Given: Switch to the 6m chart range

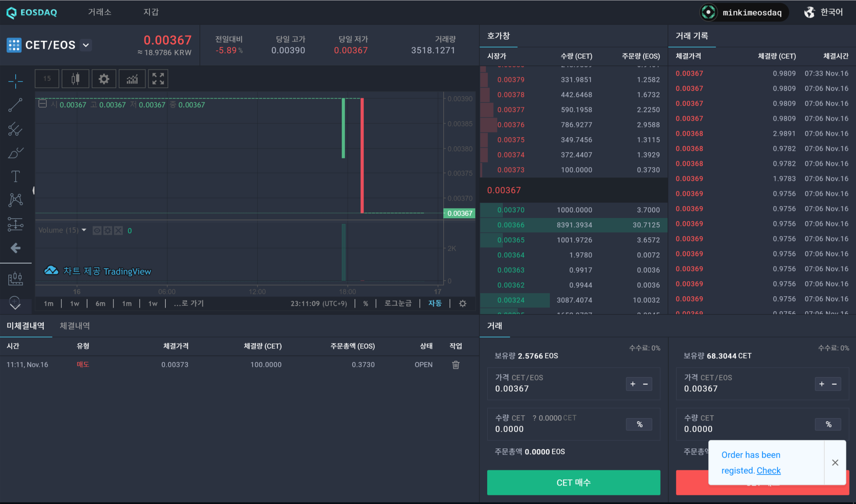Looking at the screenshot, I should tap(100, 304).
